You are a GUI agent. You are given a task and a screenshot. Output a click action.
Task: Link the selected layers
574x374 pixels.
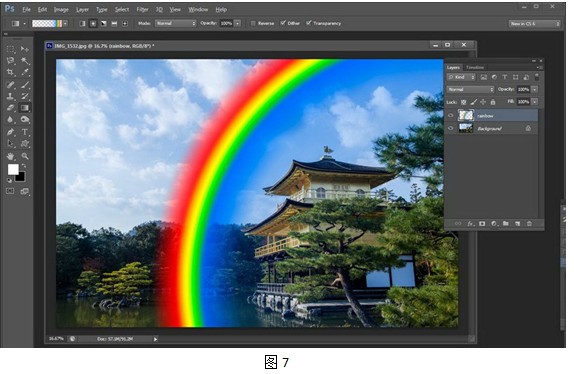(458, 224)
